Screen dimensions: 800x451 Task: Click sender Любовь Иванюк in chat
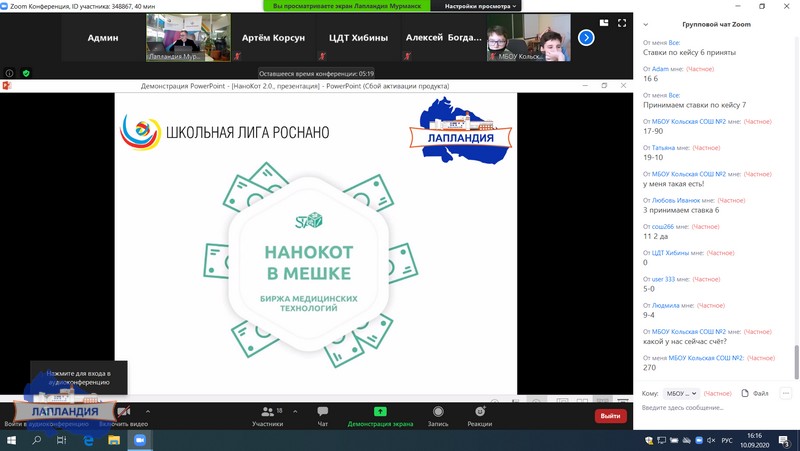click(676, 200)
